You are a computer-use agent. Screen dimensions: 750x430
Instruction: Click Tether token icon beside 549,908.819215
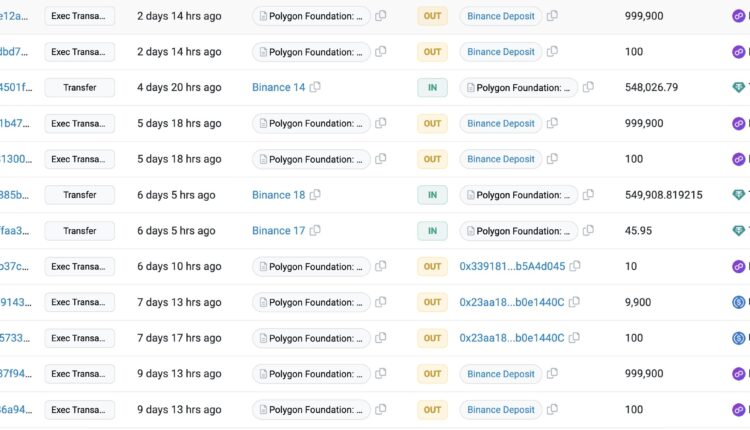click(739, 195)
